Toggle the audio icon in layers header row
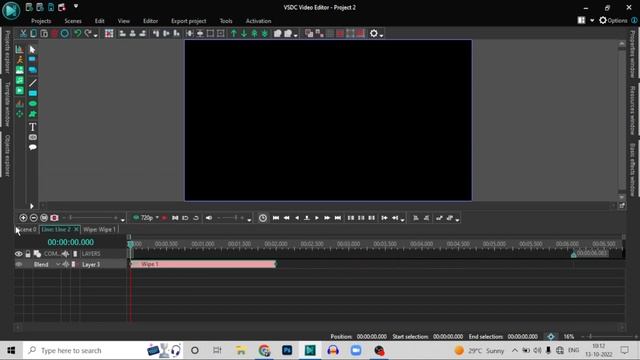640x360 pixels. click(65, 254)
